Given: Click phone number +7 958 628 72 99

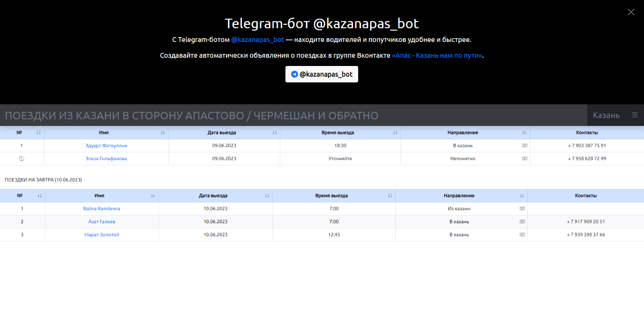Looking at the screenshot, I should pos(587,158).
